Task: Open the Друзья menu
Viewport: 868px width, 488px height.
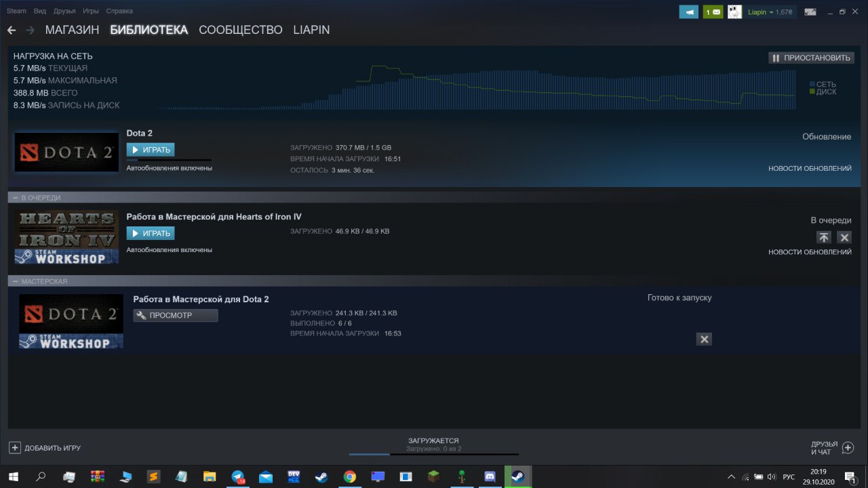Action: [x=64, y=11]
